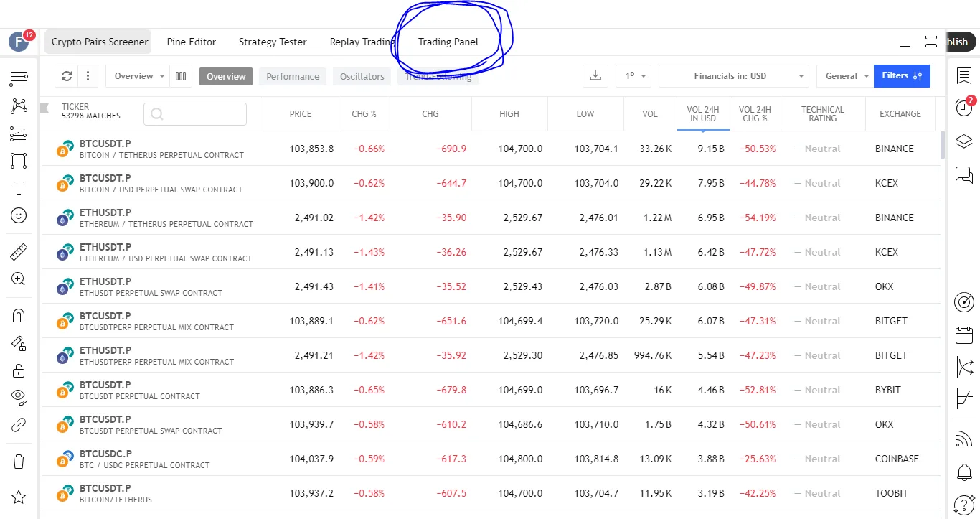This screenshot has height=519, width=980.
Task: Click the 9.15 B volume value
Action: [x=711, y=149]
